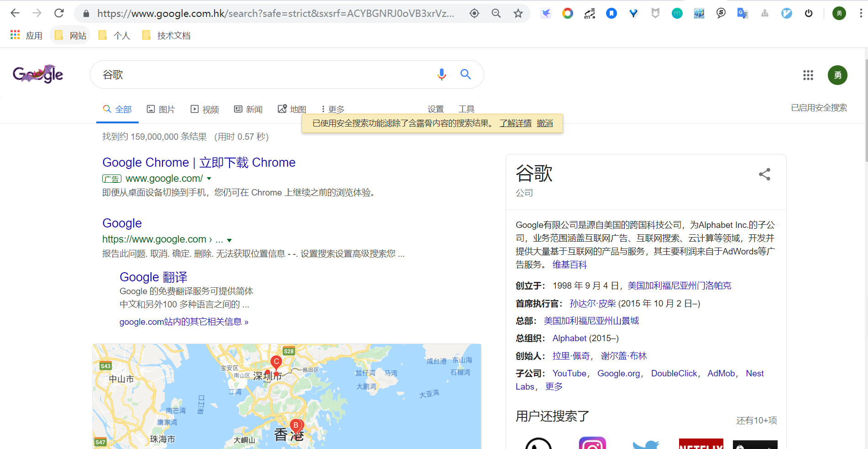This screenshot has height=449, width=868.
Task: Click map marker C near 深圳市
Action: pos(276,363)
